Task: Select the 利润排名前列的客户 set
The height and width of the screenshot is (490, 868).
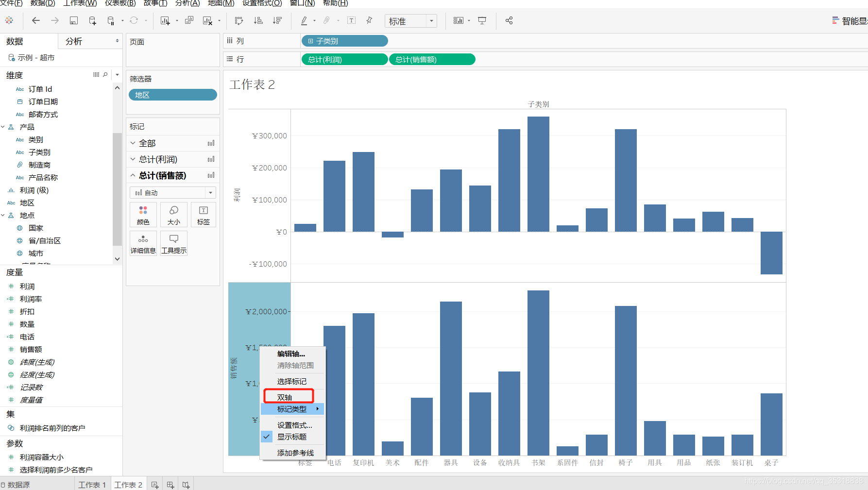Action: 52,428
